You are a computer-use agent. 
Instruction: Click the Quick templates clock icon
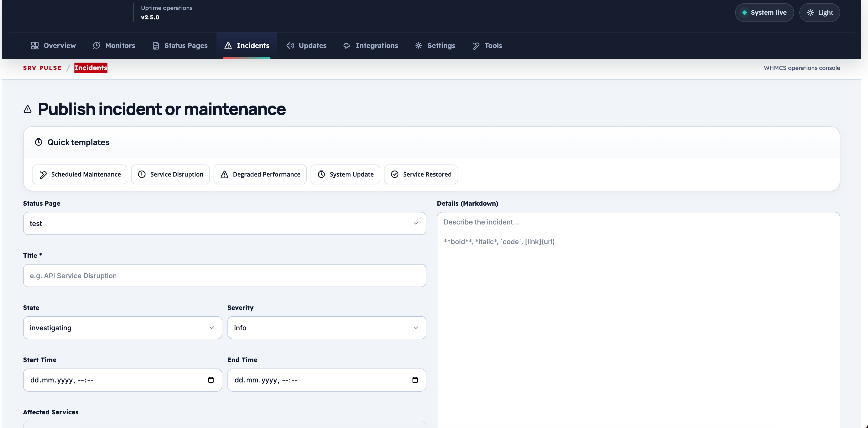39,142
